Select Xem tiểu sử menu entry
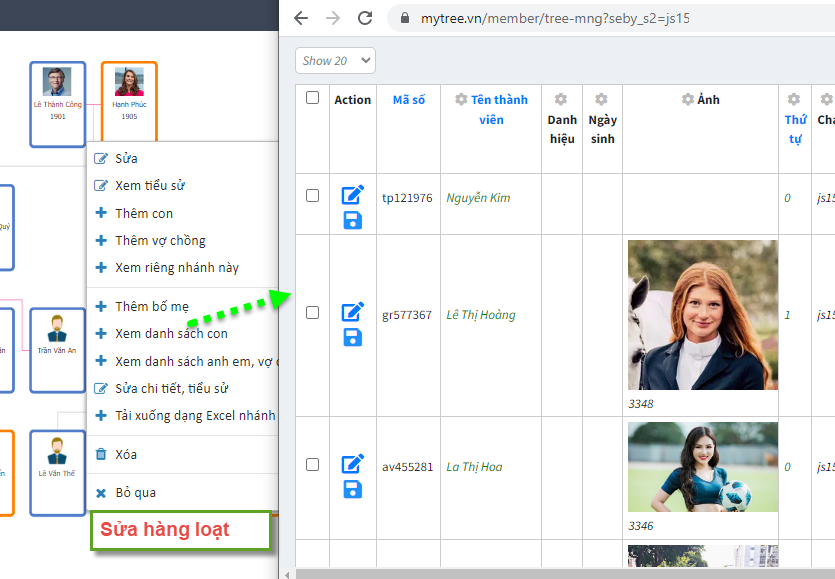This screenshot has width=835, height=579. pyautogui.click(x=150, y=186)
